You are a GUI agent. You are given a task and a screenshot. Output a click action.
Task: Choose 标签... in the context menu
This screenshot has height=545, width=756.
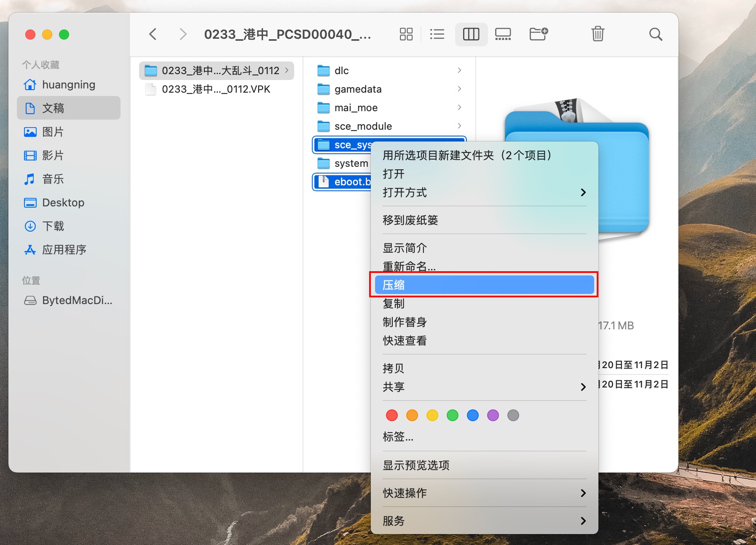coord(484,437)
